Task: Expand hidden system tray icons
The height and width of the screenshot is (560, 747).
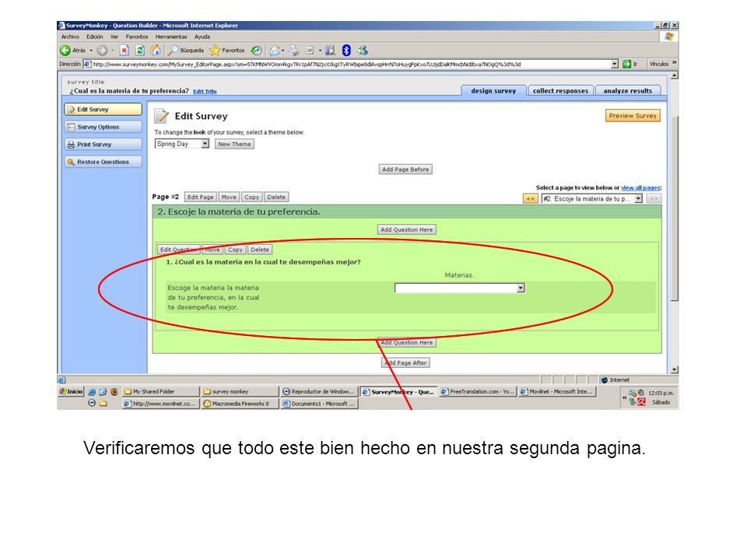Action: pos(624,397)
